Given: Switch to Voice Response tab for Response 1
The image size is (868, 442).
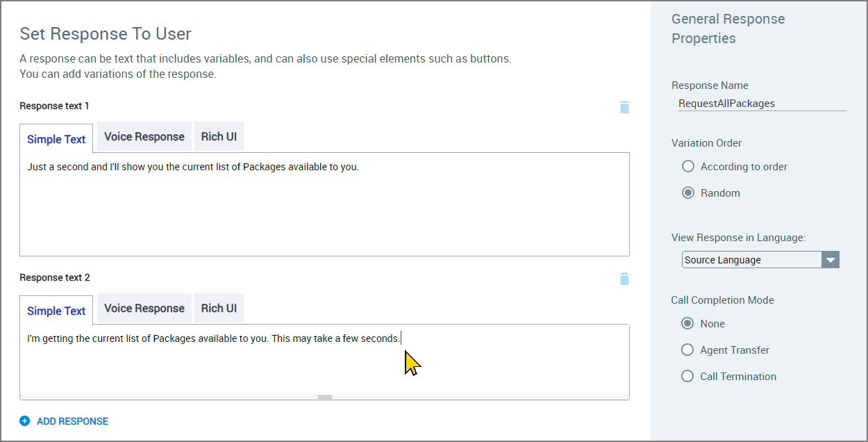Looking at the screenshot, I should click(x=144, y=136).
